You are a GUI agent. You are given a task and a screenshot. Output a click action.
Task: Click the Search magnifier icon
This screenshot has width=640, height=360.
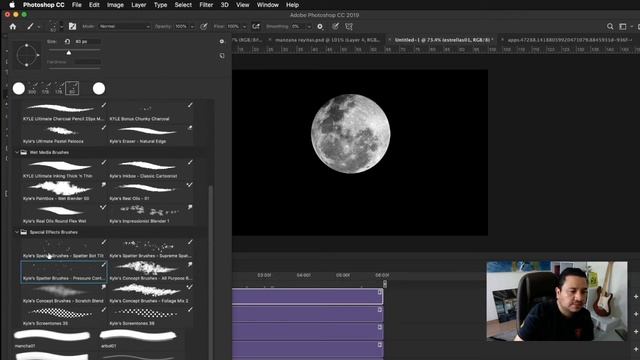(x=610, y=27)
